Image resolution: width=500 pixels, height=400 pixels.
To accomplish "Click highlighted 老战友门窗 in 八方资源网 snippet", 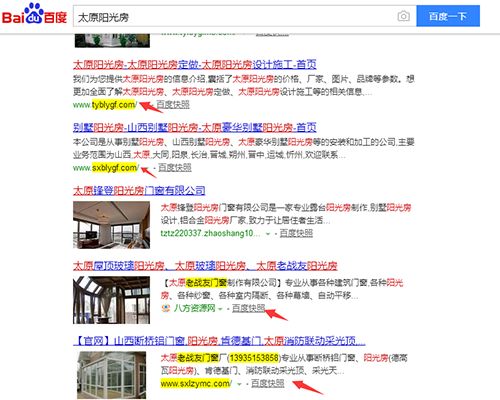I will tap(206, 283).
